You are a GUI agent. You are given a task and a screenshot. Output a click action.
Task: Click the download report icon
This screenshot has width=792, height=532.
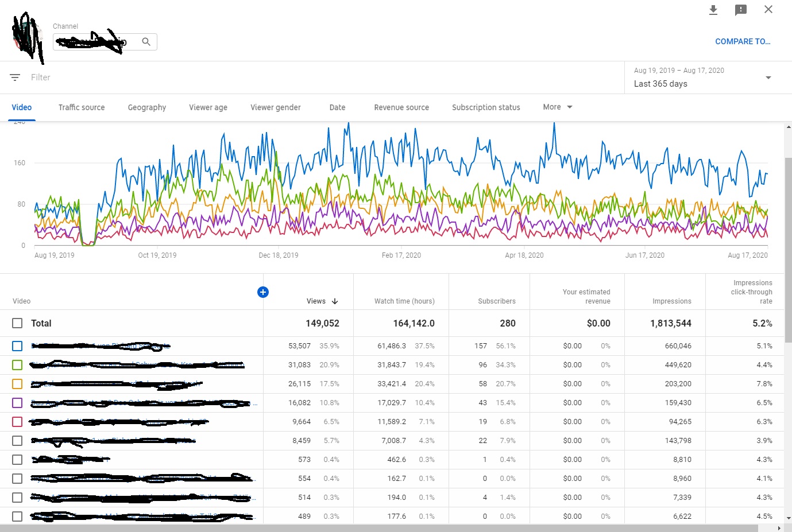(713, 10)
